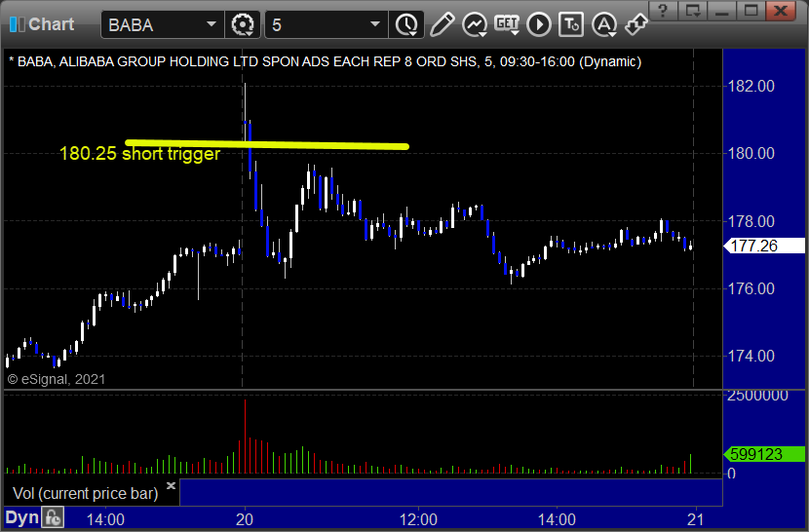Click the date label 21 on time axis
The width and height of the screenshot is (809, 532).
[696, 519]
